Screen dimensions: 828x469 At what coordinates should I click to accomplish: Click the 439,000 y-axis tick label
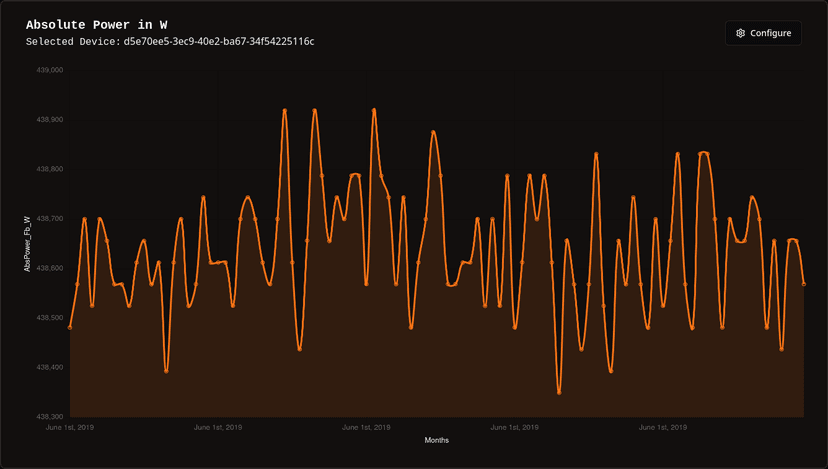click(x=50, y=71)
